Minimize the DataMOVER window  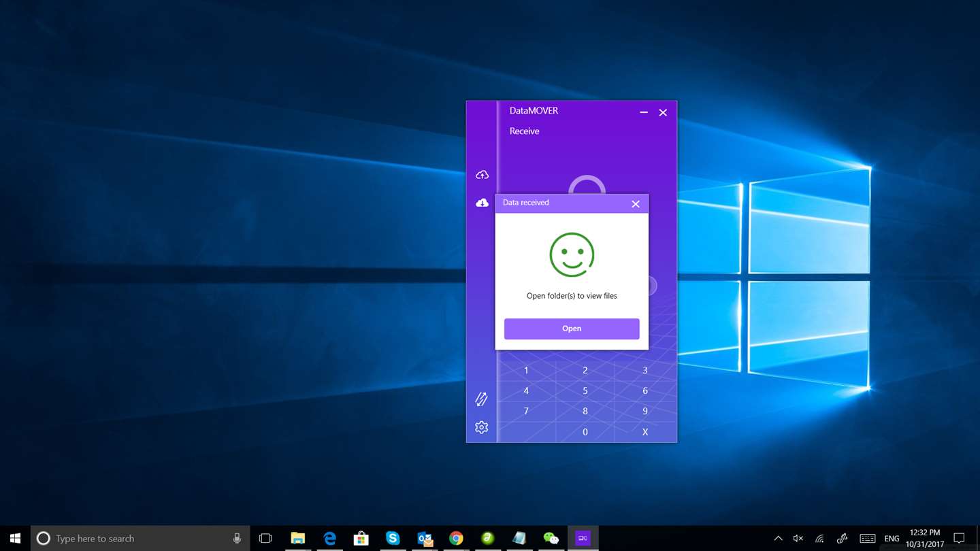(644, 112)
